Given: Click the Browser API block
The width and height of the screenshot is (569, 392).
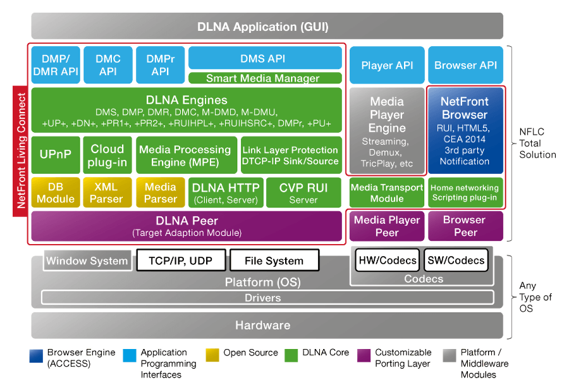Looking at the screenshot, I should (465, 65).
